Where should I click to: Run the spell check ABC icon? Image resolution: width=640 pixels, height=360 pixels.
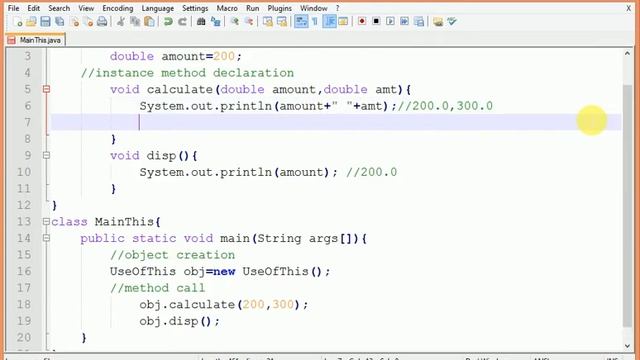tap(452, 21)
